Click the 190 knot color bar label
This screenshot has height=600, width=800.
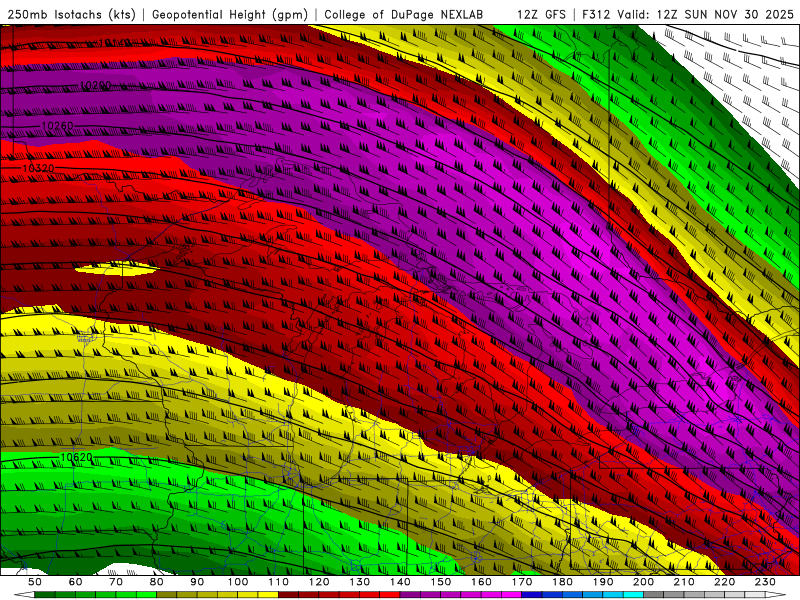click(603, 582)
